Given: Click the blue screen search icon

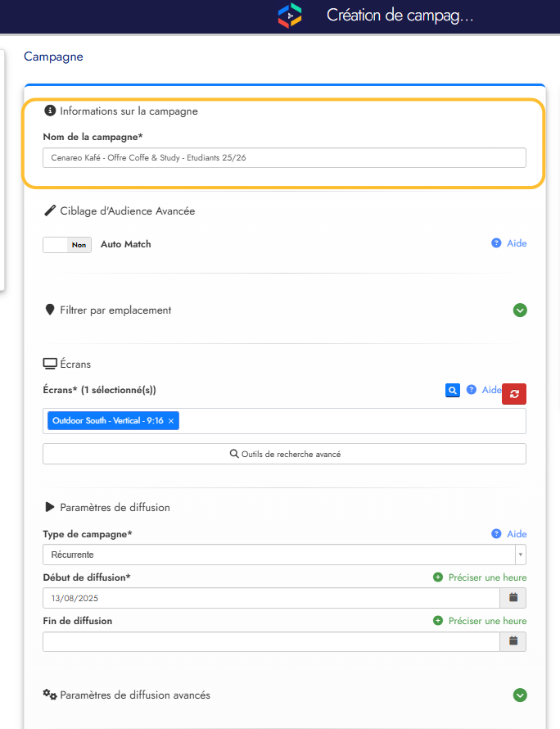Looking at the screenshot, I should (x=452, y=391).
